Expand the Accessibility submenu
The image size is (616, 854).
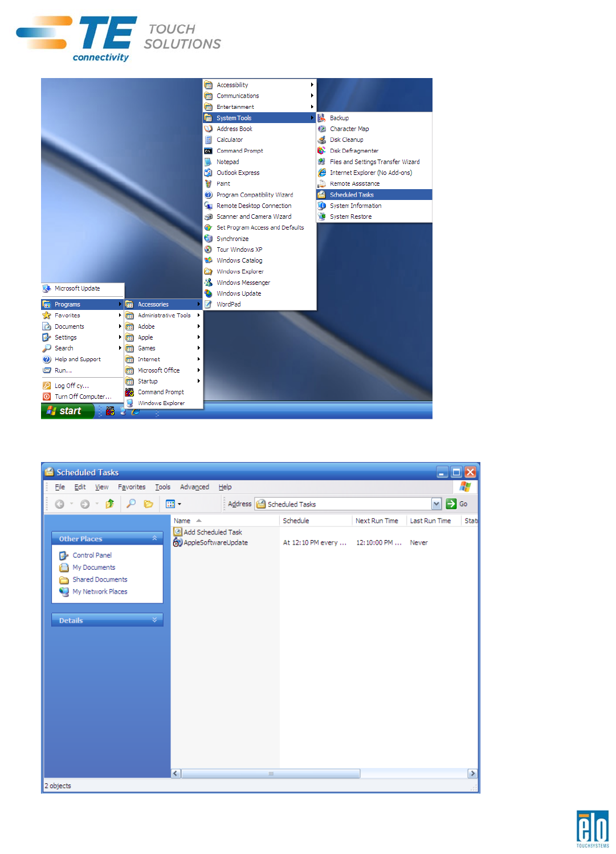pyautogui.click(x=259, y=85)
